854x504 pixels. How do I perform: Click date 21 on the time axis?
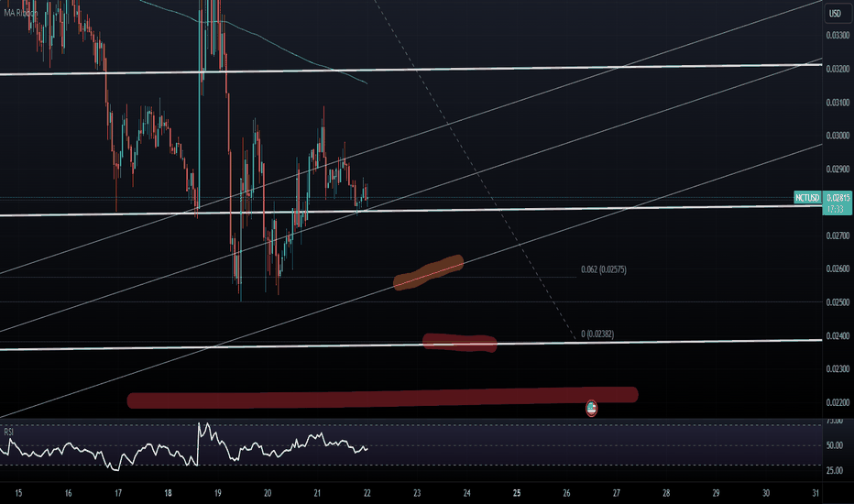pyautogui.click(x=318, y=493)
